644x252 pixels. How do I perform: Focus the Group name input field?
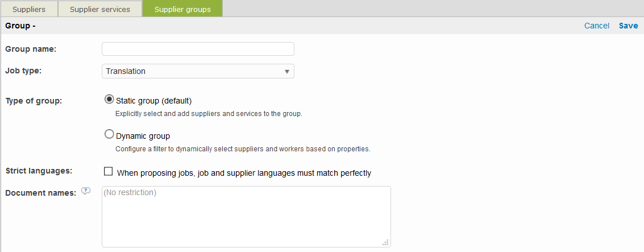pyautogui.click(x=198, y=49)
